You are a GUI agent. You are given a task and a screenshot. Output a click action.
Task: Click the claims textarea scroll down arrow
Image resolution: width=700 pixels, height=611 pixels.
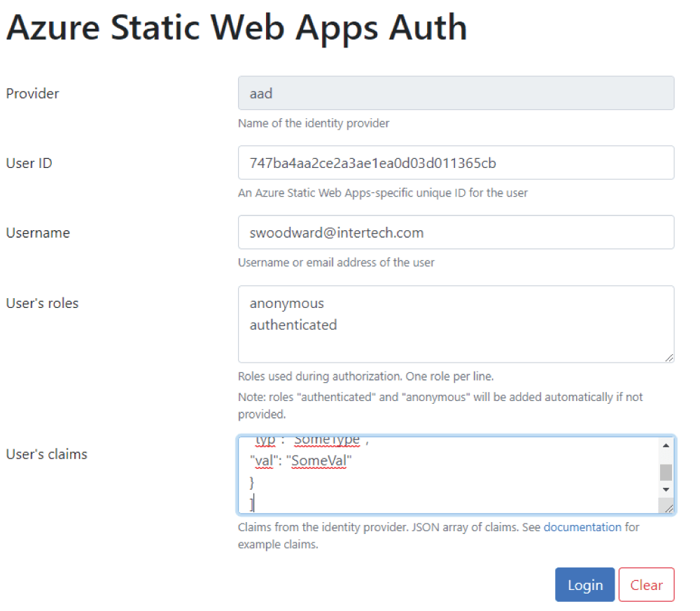pos(666,490)
